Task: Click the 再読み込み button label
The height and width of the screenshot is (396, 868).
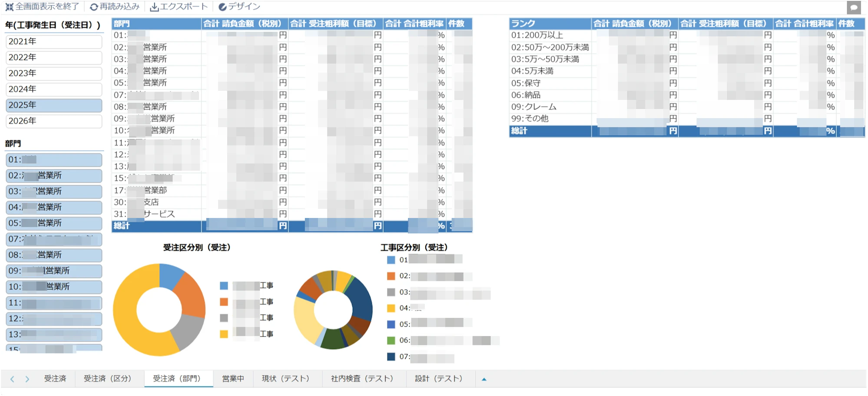Action: click(x=119, y=7)
